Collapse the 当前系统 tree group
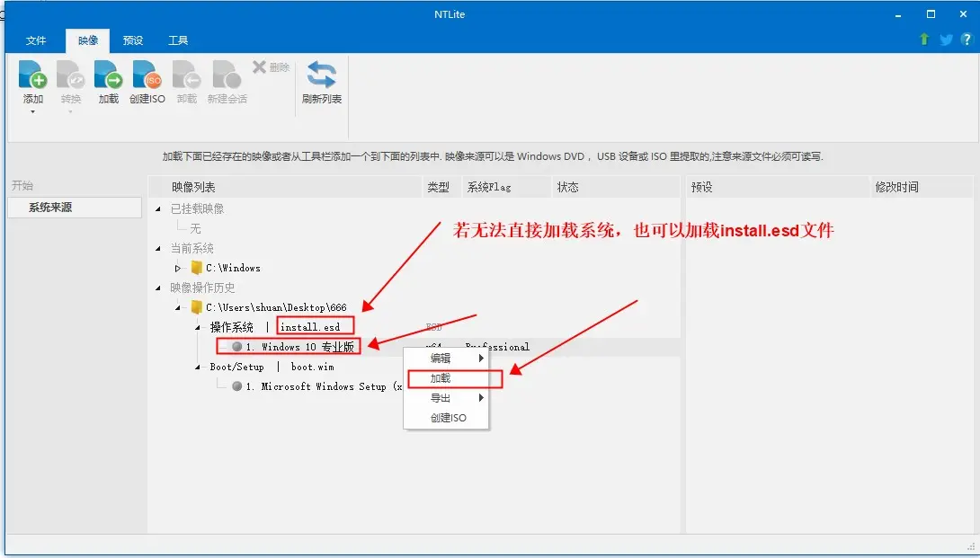Screen dimensions: 980x558 coord(158,249)
